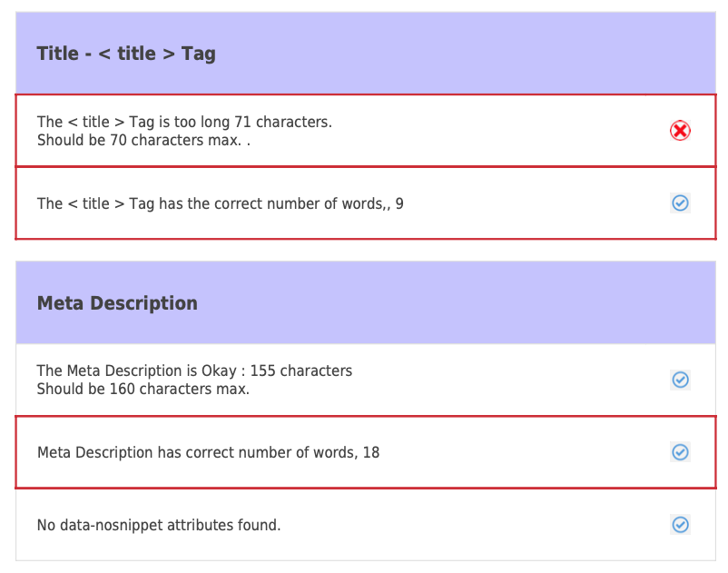Click the title Tag too long message
728x573 pixels.
click(184, 122)
